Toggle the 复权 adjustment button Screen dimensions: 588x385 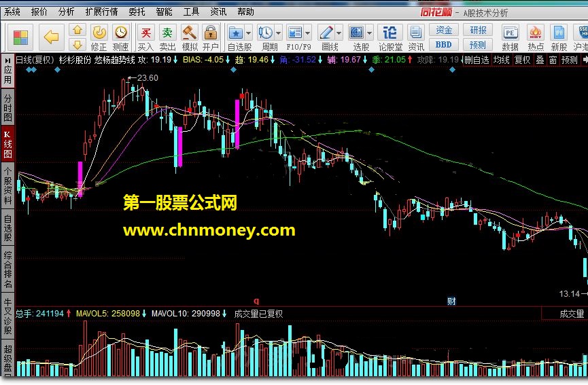coord(522,60)
